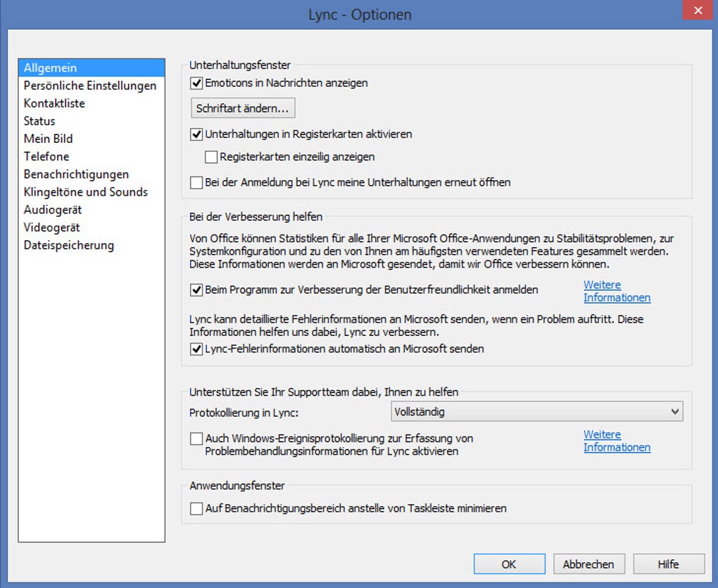Open Protokollierung in Lync dropdown
718x588 pixels.
tap(537, 412)
